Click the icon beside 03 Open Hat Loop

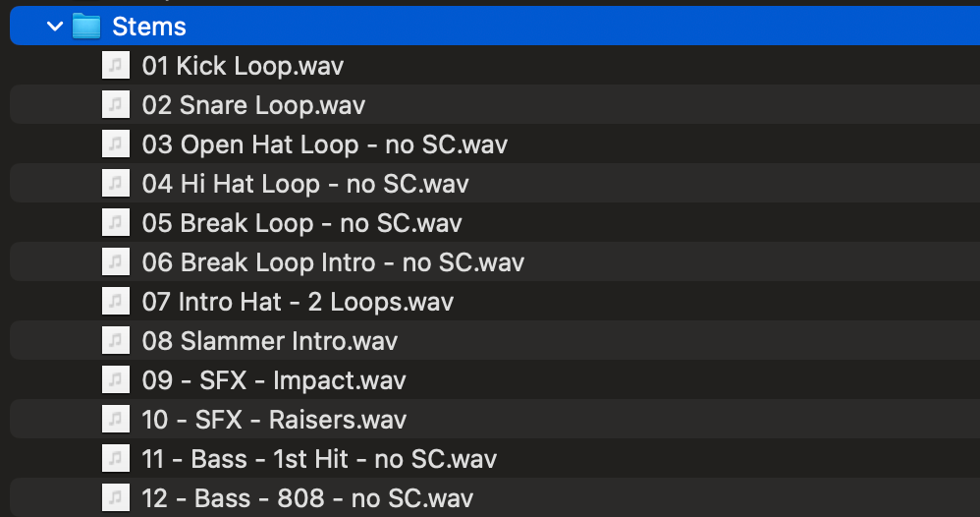click(x=116, y=144)
